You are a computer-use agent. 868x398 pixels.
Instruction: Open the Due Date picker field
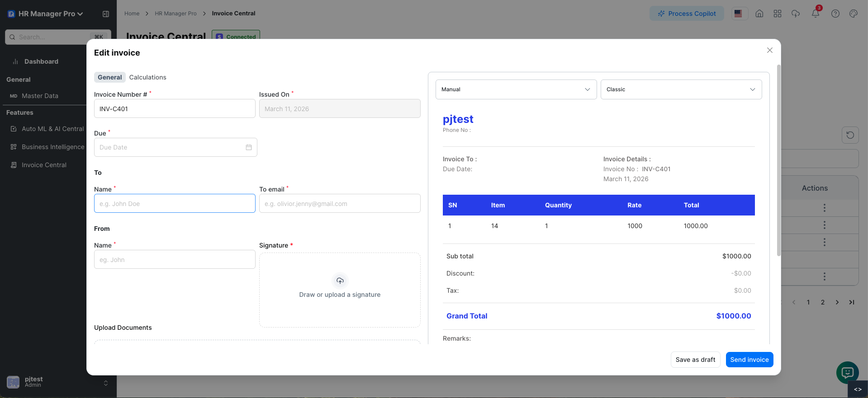pyautogui.click(x=175, y=147)
